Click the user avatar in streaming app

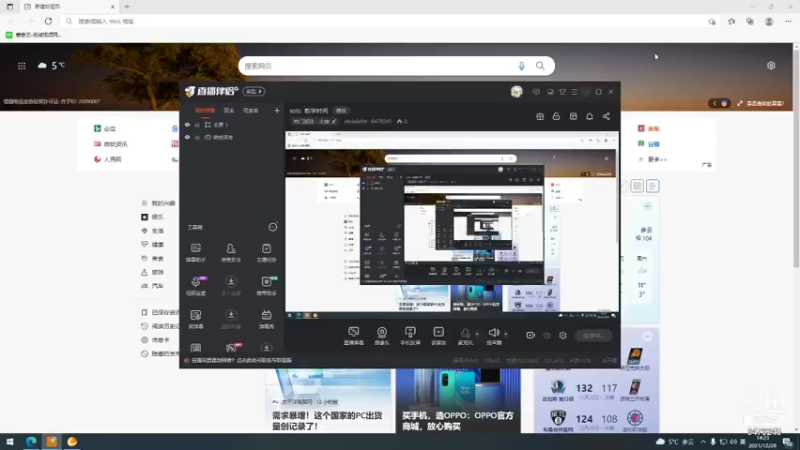coord(516,91)
